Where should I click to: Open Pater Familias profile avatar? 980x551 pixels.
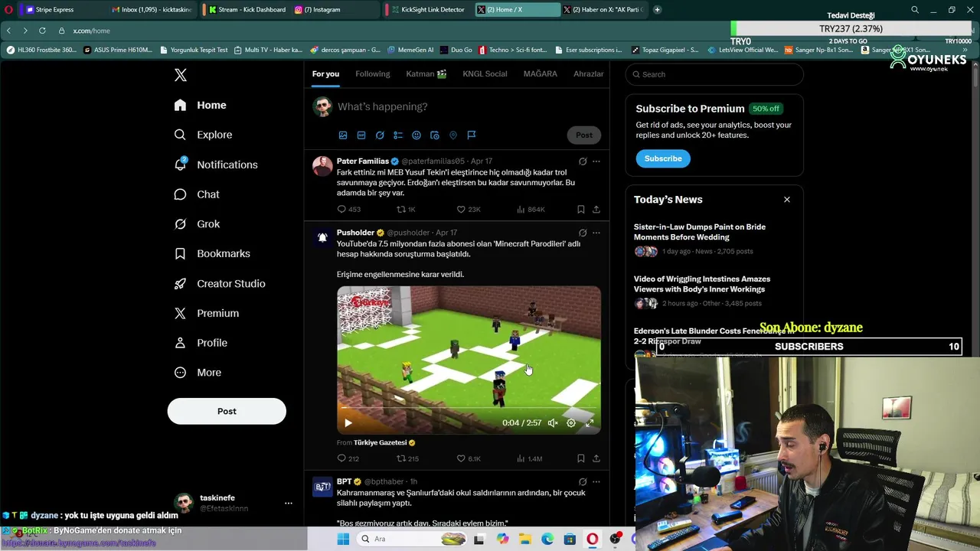pos(322,167)
